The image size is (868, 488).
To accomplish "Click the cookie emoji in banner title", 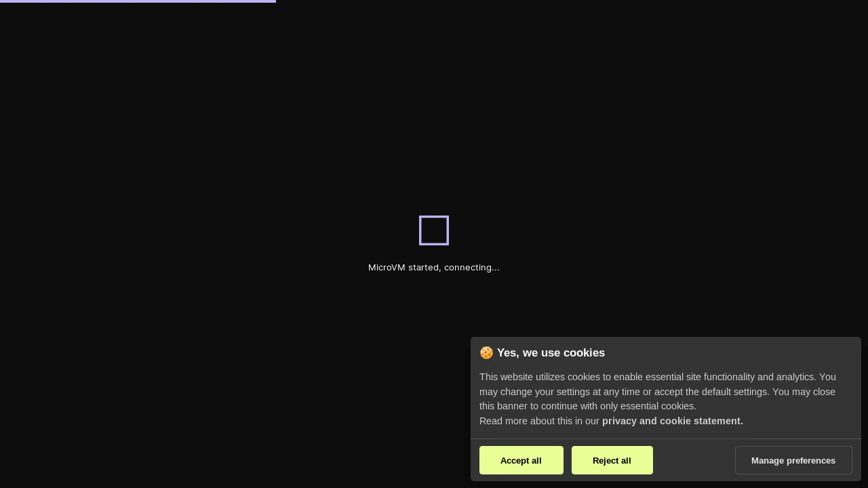I will pos(486,353).
